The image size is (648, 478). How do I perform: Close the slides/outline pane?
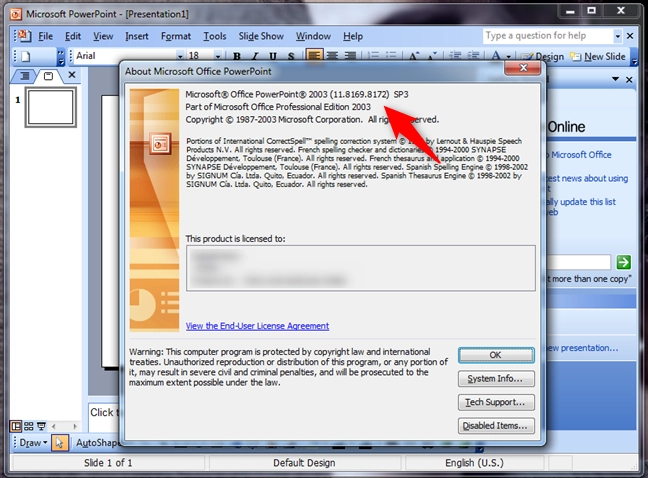(x=72, y=75)
